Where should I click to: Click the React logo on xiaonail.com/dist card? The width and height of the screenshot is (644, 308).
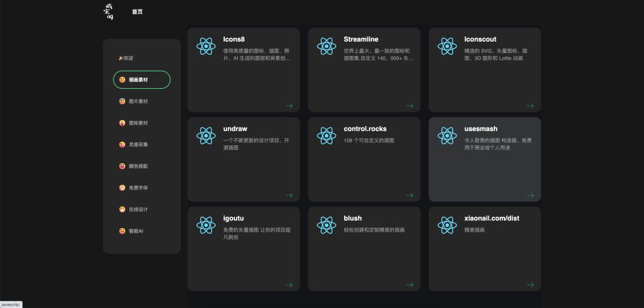click(447, 225)
